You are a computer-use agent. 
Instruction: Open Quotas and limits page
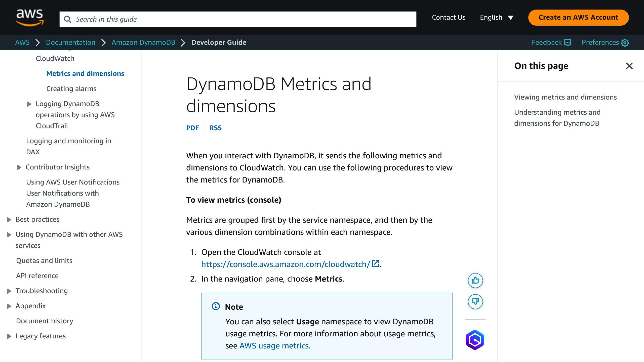[x=44, y=260]
